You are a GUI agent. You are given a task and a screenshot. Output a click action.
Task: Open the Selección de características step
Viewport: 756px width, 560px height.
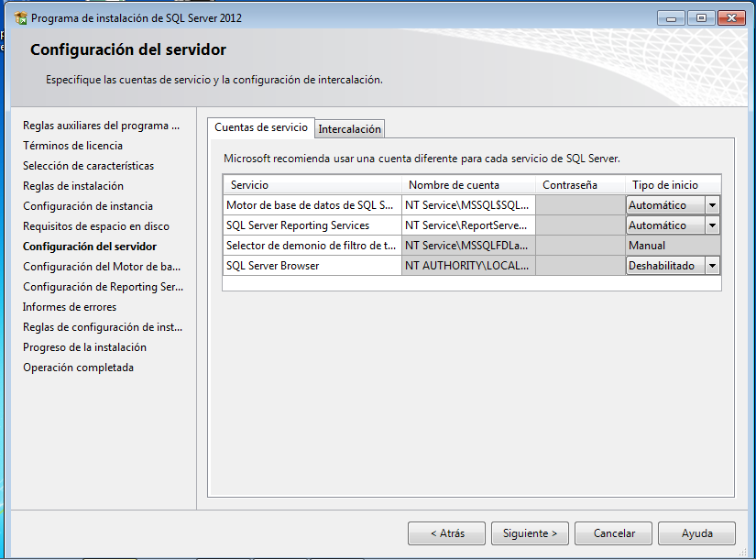click(89, 166)
